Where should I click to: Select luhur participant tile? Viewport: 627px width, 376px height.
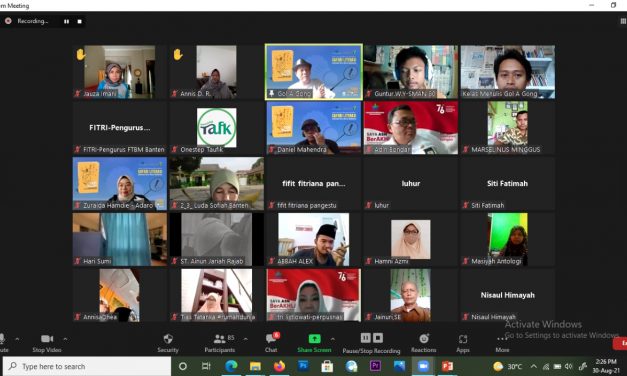411,184
